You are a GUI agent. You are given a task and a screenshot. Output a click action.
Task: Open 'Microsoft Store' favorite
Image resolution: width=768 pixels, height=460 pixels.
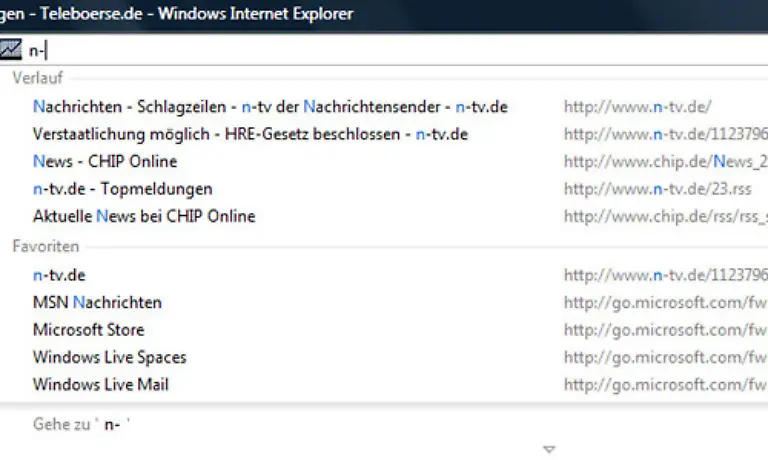click(89, 330)
